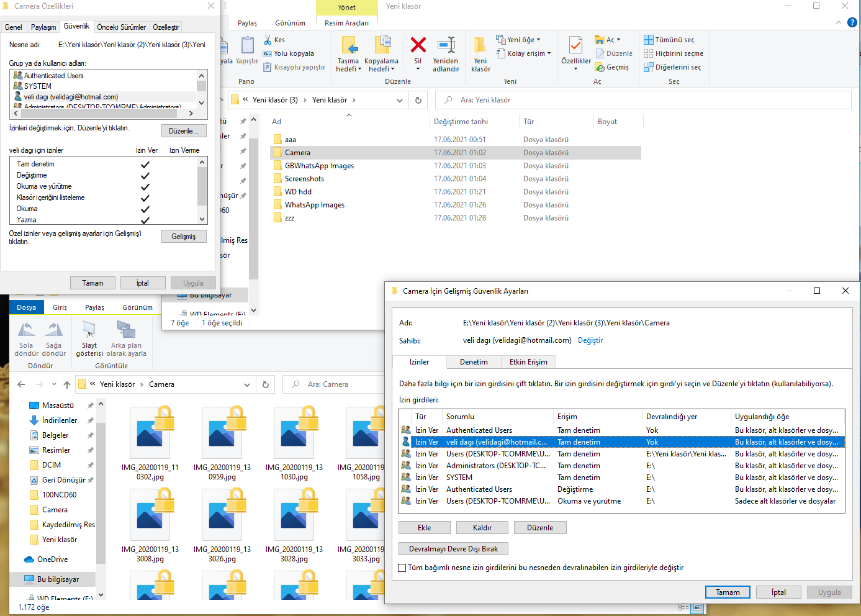This screenshot has height=616, width=861.
Task: Open the Önceki Sürümler tab
Action: 121,27
